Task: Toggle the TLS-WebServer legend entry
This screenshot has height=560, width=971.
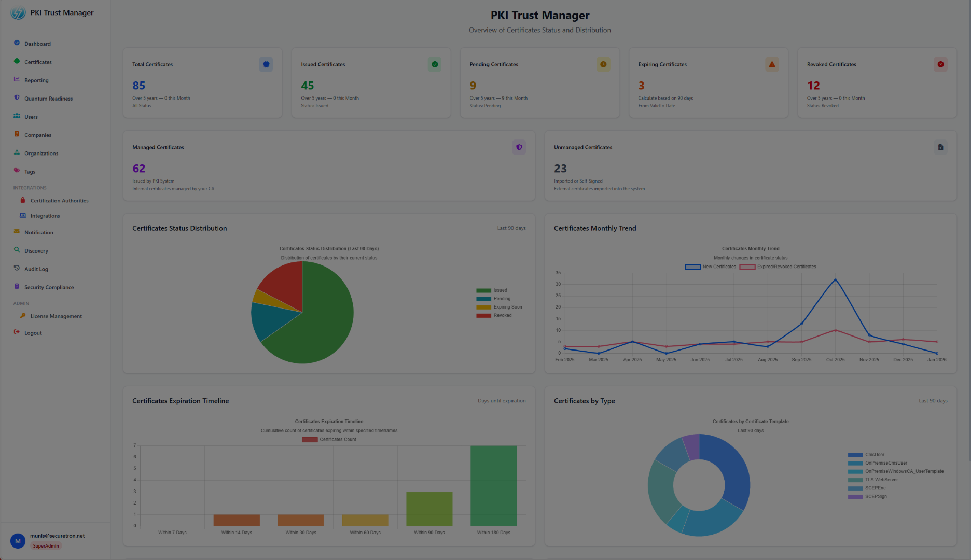Action: 873,480
